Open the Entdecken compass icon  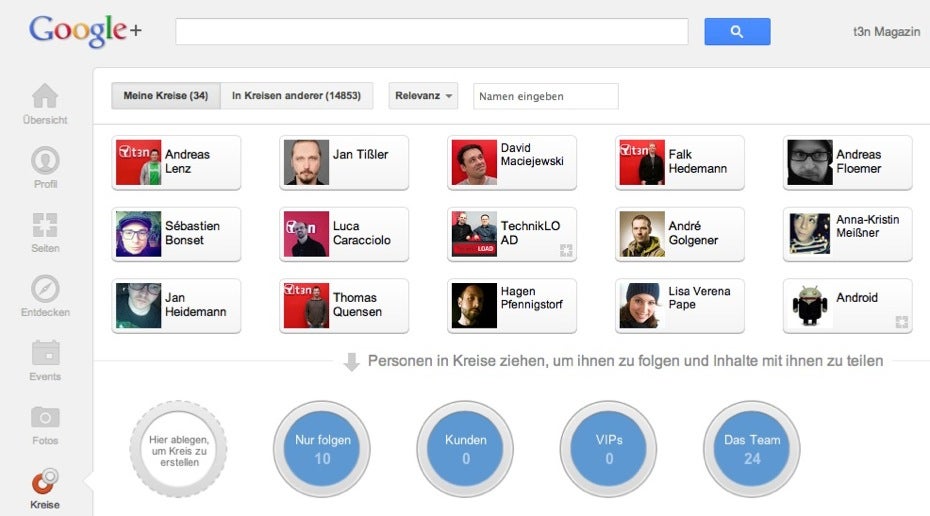point(45,289)
